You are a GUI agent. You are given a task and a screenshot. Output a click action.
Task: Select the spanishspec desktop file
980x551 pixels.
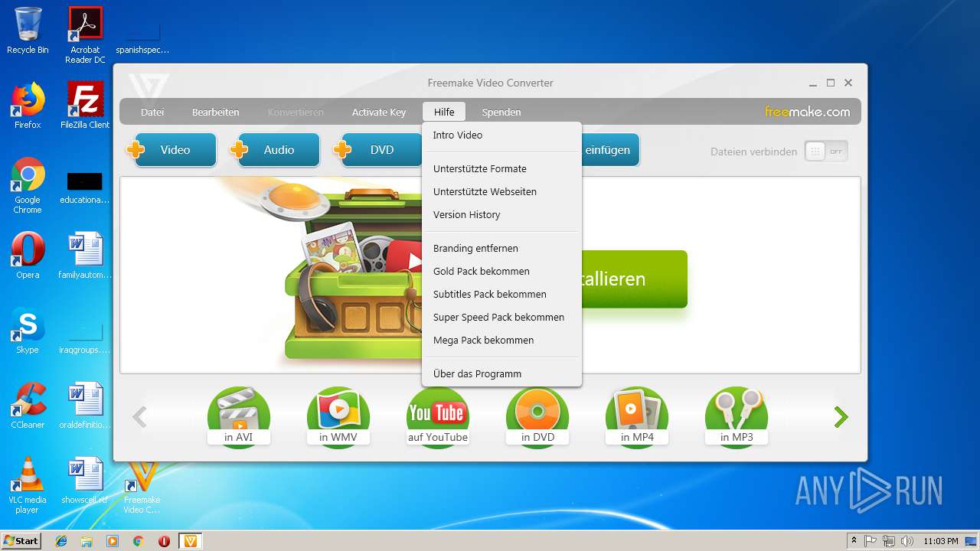(x=142, y=40)
